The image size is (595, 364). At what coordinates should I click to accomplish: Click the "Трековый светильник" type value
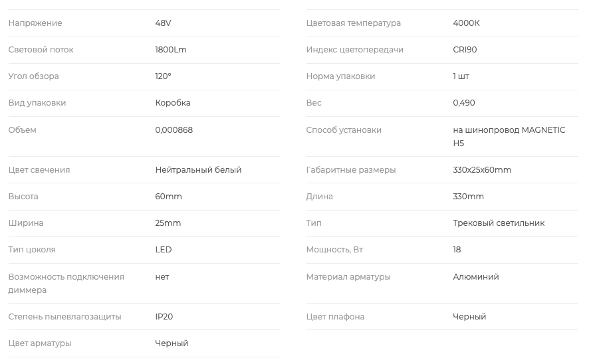[x=499, y=223]
